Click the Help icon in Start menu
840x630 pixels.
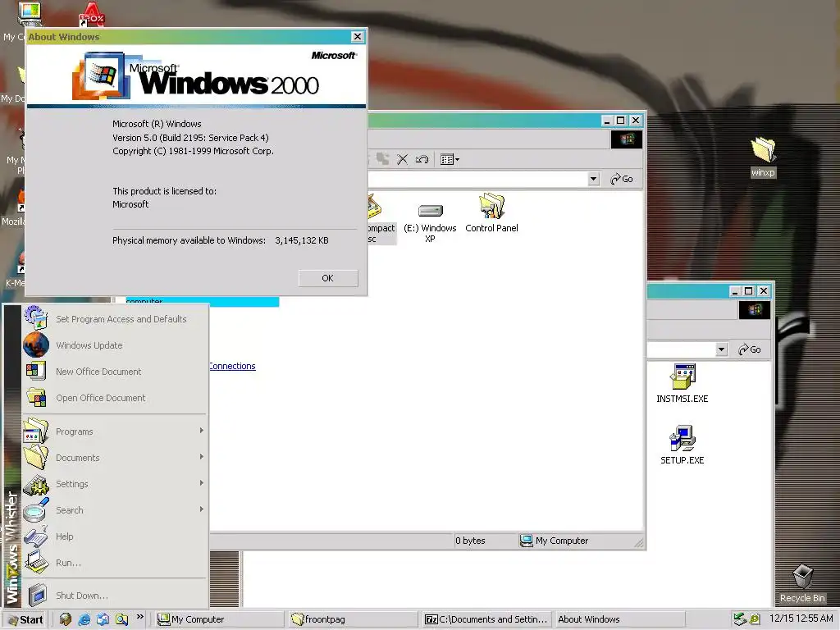pos(35,536)
